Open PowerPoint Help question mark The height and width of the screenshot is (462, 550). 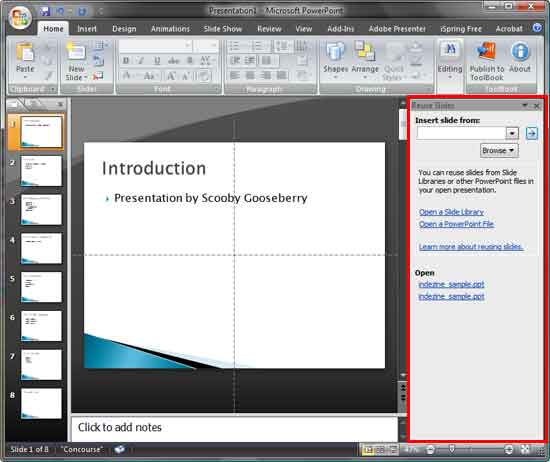(537, 28)
